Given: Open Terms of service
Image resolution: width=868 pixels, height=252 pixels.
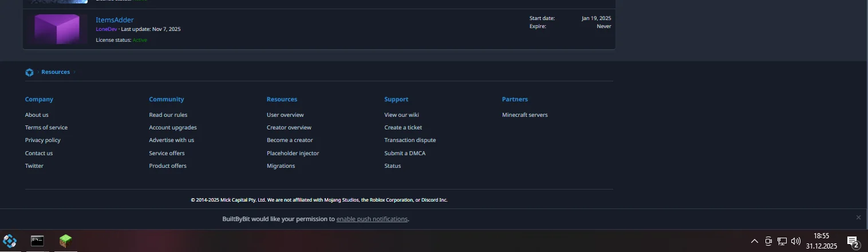Looking at the screenshot, I should (46, 128).
